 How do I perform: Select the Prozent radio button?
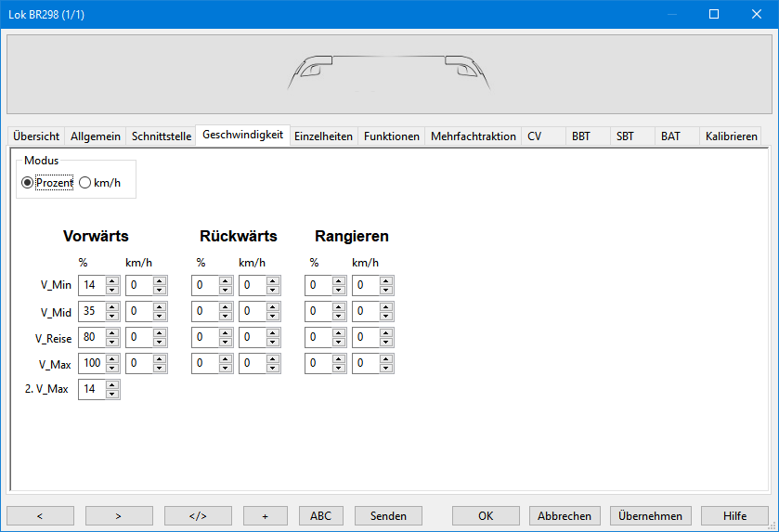coord(27,183)
